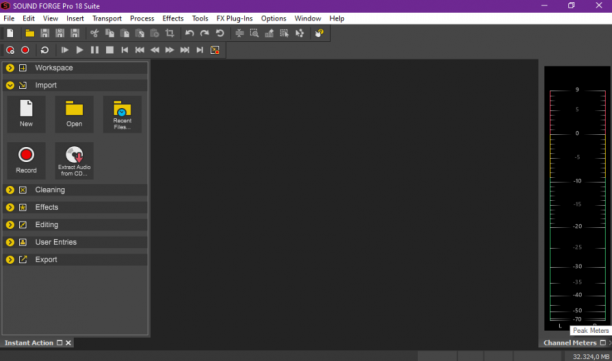
Task: Expand the Cleaning section
Action: pos(10,190)
